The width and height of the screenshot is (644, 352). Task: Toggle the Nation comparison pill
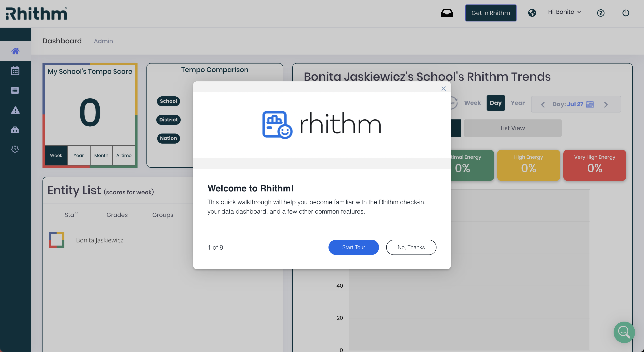[168, 138]
